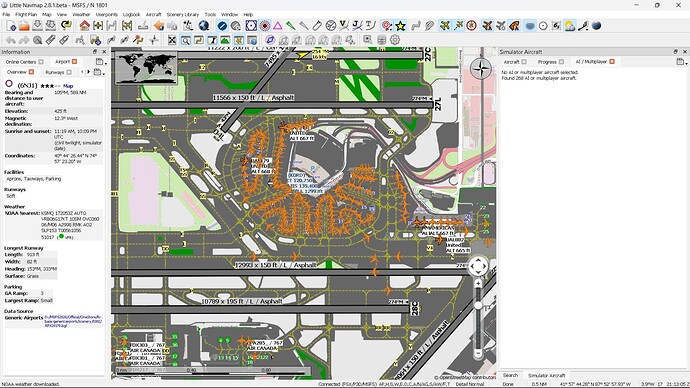Open flight plan folder icon
The height and width of the screenshot is (388, 690).
coord(24,26)
